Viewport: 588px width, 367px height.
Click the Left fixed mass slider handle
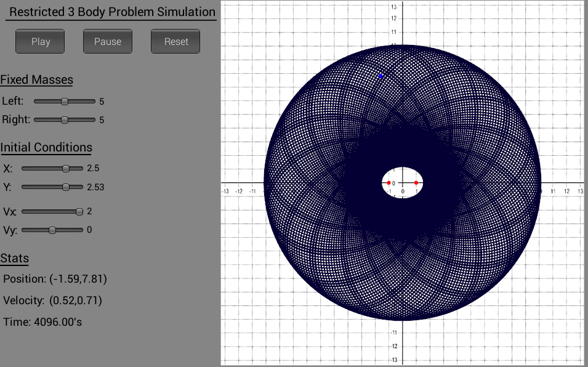click(x=65, y=101)
